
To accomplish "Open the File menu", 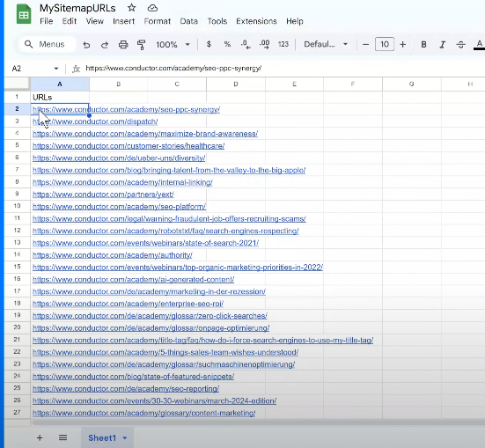I will [47, 21].
